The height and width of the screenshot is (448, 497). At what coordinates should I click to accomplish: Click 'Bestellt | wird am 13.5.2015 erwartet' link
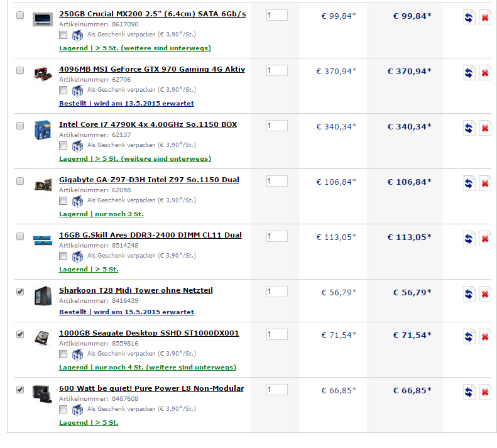[x=126, y=103]
